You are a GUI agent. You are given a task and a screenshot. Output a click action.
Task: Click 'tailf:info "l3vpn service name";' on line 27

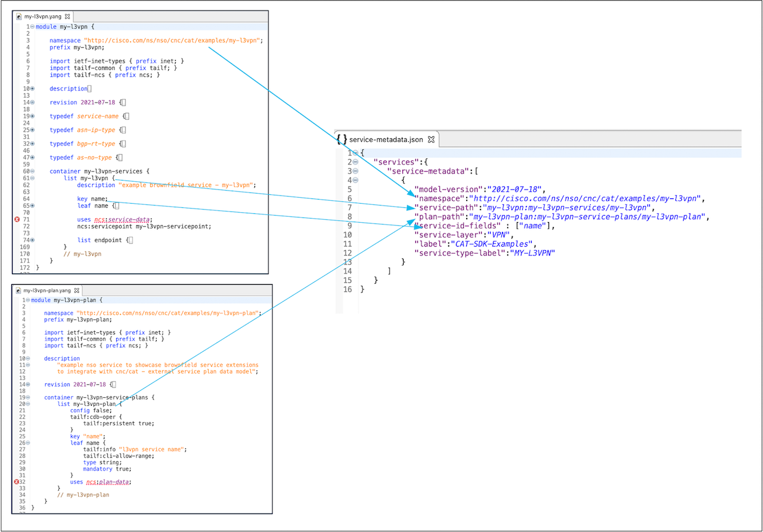135,449
